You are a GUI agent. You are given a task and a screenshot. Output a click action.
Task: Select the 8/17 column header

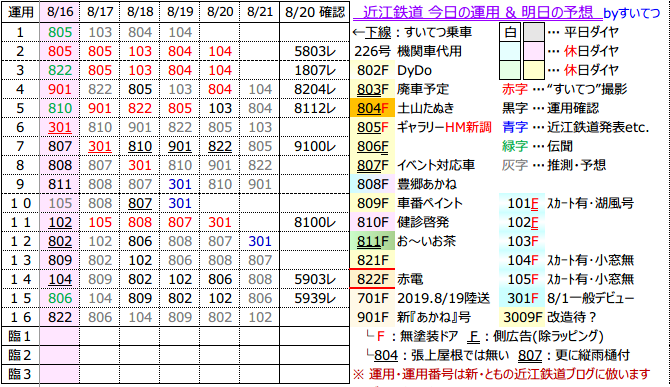click(100, 12)
